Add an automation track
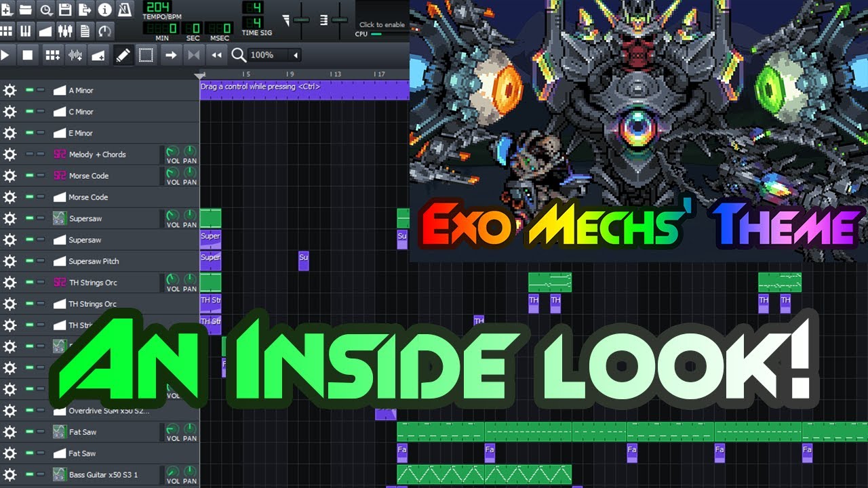Viewport: 868px width, 488px height. [98, 55]
